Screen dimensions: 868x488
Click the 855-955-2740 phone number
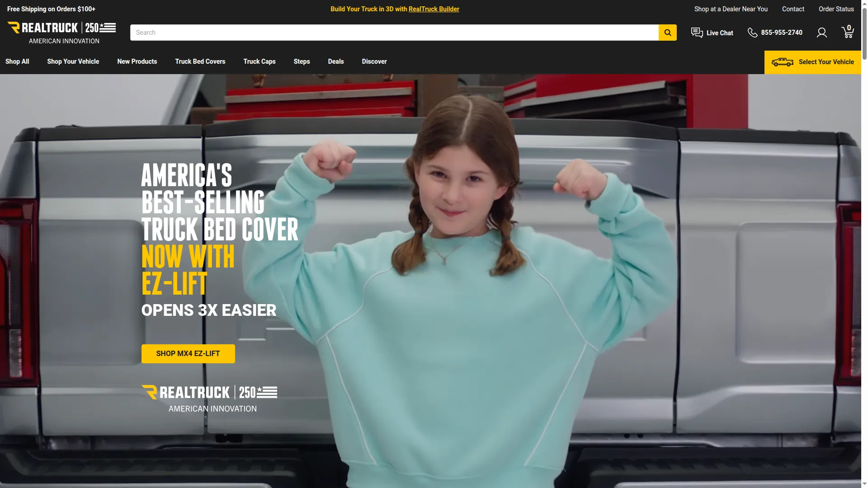[782, 33]
